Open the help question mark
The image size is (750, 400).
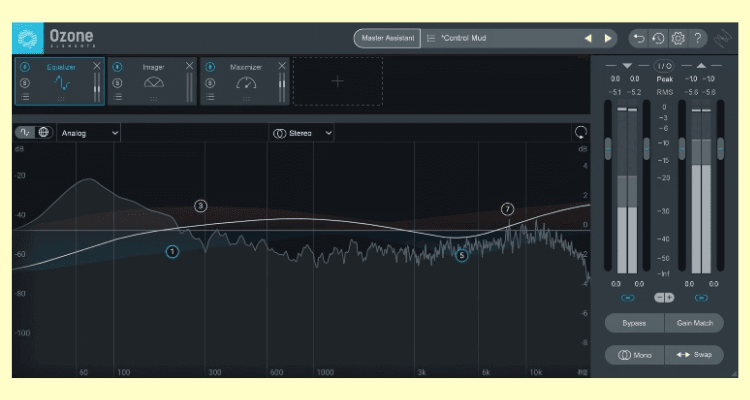click(x=698, y=38)
